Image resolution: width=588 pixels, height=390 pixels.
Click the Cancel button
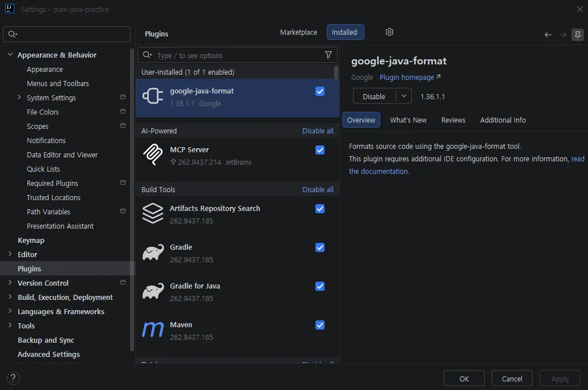pos(512,379)
